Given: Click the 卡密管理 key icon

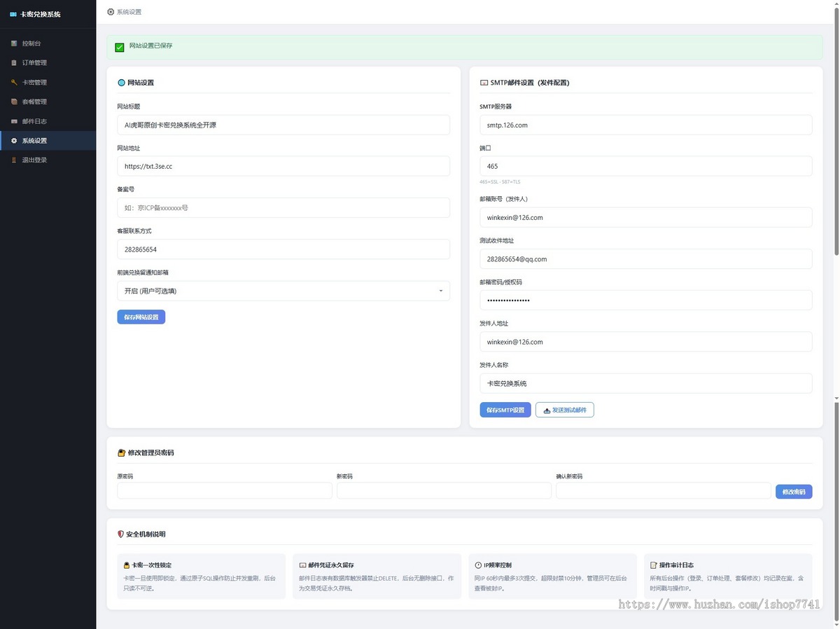Looking at the screenshot, I should point(14,83).
